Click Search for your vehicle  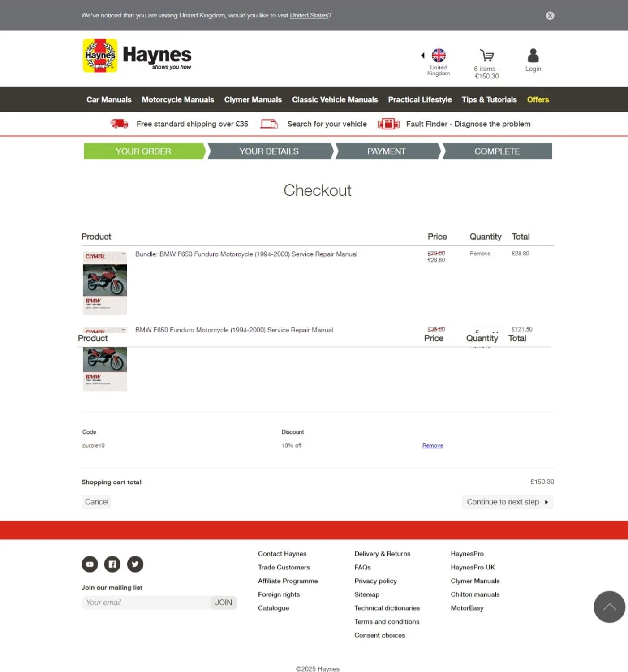click(x=327, y=124)
